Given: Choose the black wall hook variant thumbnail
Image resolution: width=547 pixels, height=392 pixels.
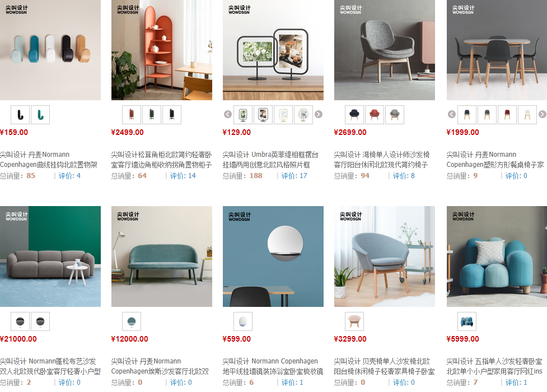Looking at the screenshot, I should [x=20, y=115].
